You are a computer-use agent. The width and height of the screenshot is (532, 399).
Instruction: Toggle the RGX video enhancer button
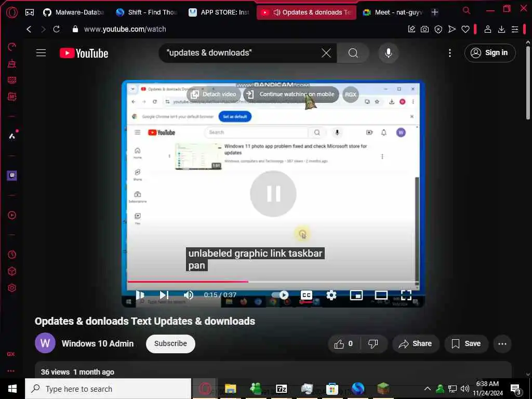[x=351, y=95]
